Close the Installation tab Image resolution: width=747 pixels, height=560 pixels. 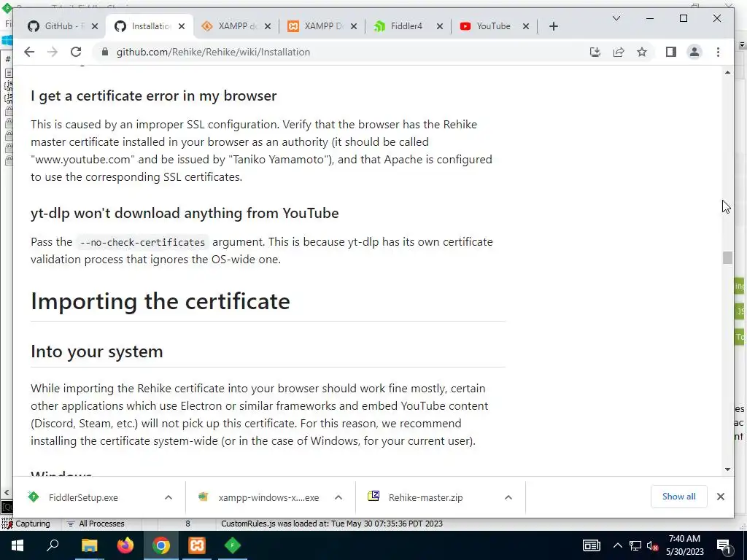[x=182, y=27]
